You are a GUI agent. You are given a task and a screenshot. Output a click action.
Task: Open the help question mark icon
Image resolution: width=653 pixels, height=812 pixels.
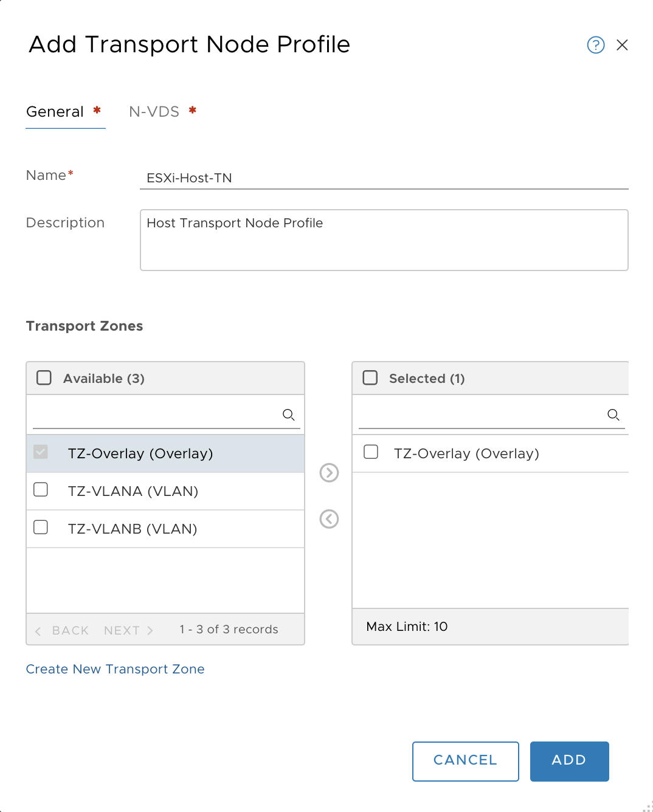595,45
